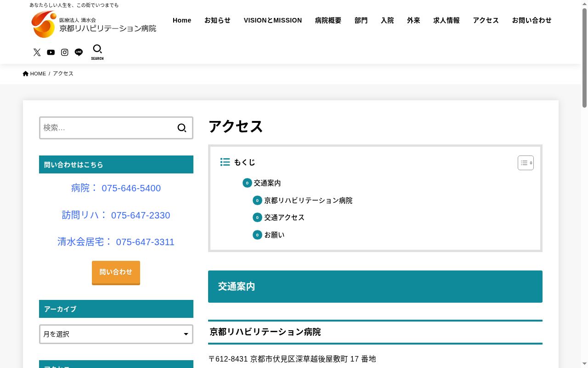Open the 病院概要 menu item

(x=328, y=20)
